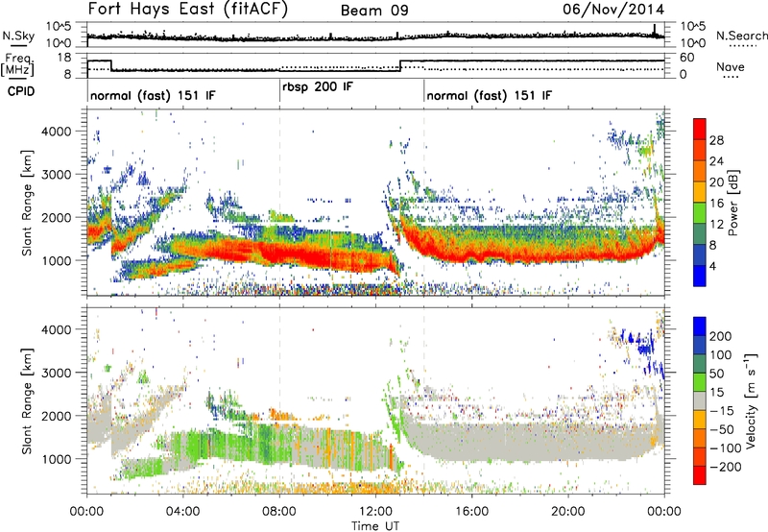Click the red segment of the power colorbar
Screen dimensions: 768x532
click(700, 129)
